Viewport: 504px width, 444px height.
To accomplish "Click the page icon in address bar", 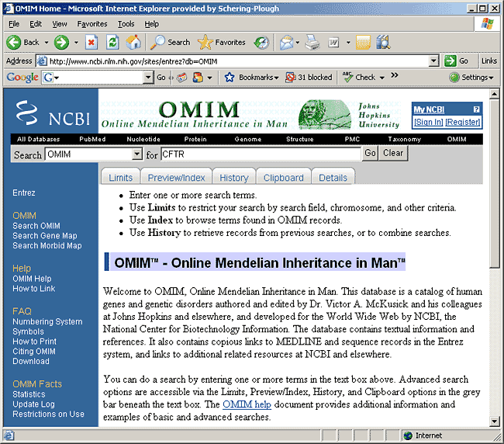I will pyautogui.click(x=42, y=61).
